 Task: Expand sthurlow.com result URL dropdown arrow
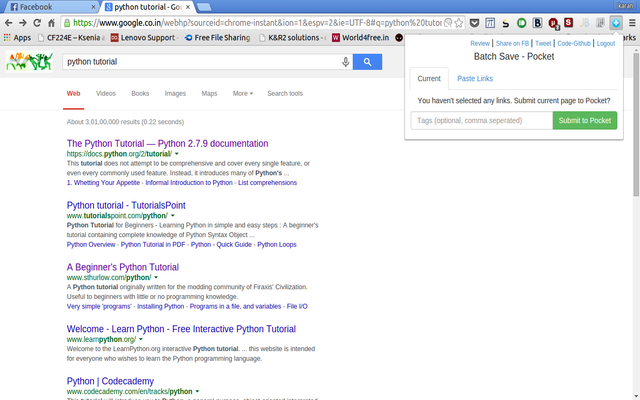156,278
